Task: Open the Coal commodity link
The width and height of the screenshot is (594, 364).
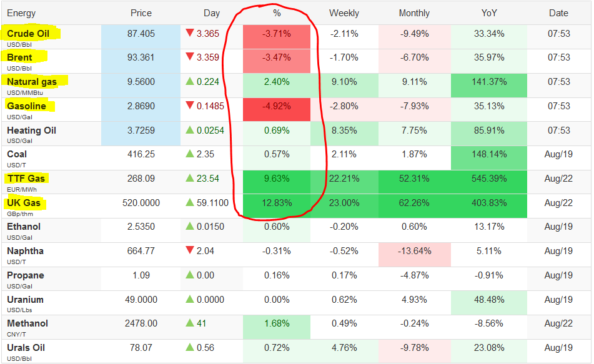Action: (x=17, y=154)
